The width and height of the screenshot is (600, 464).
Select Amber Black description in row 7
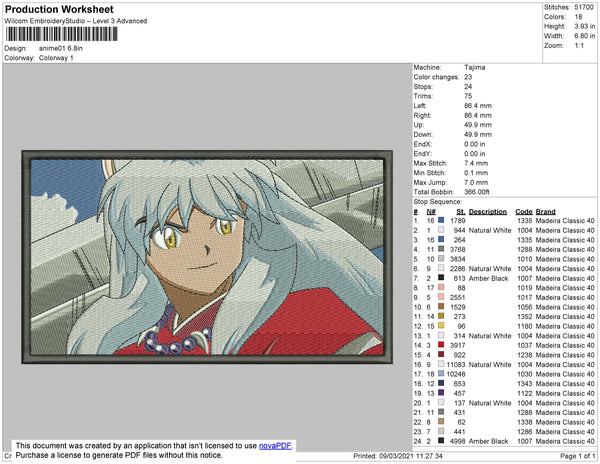pyautogui.click(x=488, y=278)
